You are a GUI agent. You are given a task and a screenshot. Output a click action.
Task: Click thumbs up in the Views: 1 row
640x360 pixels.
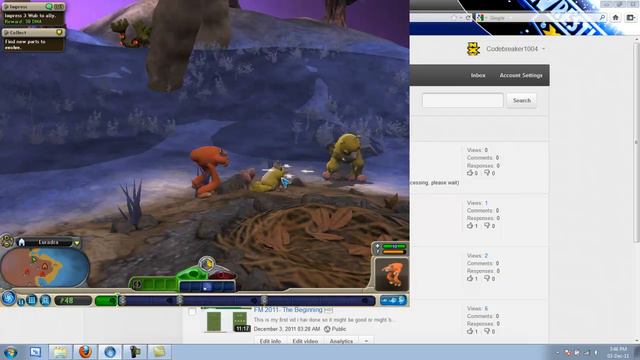click(x=470, y=226)
